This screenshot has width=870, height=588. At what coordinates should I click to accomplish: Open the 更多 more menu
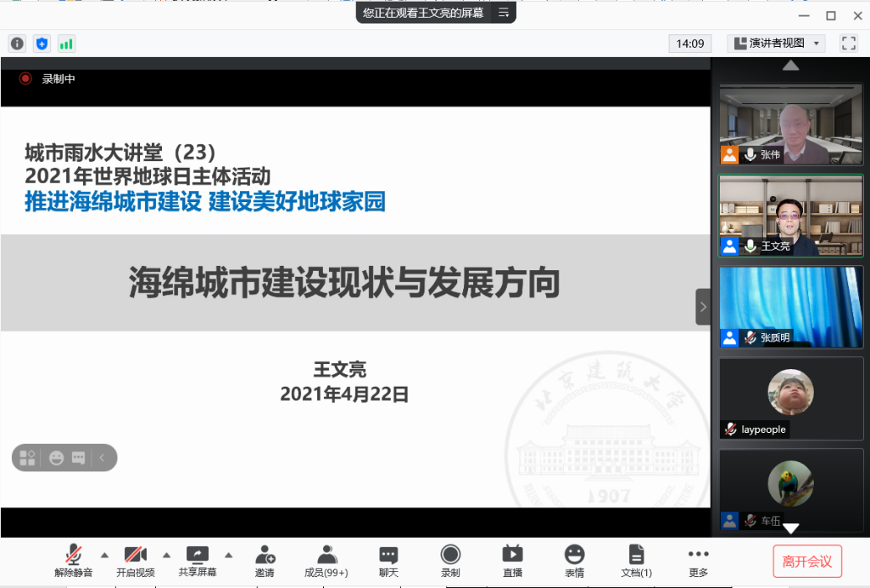point(698,560)
